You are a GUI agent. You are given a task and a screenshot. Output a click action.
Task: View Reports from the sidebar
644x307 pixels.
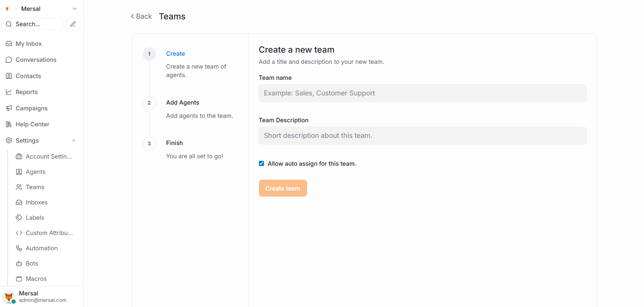[x=26, y=92]
